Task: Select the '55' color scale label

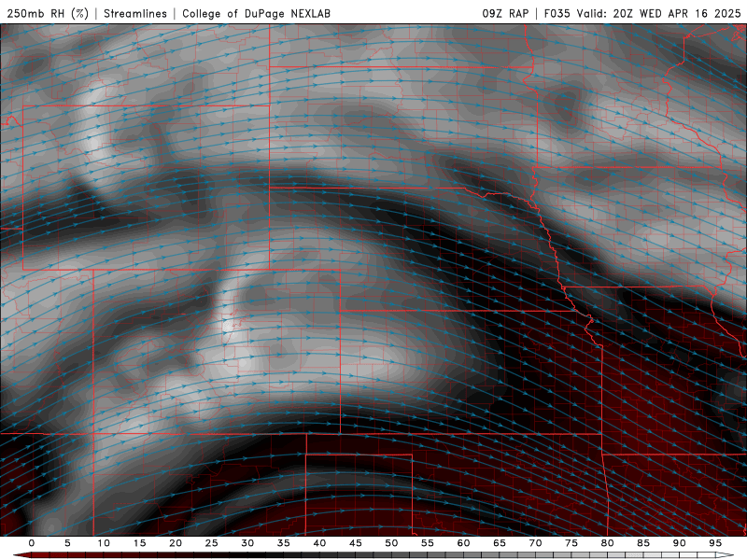Action: pyautogui.click(x=428, y=543)
